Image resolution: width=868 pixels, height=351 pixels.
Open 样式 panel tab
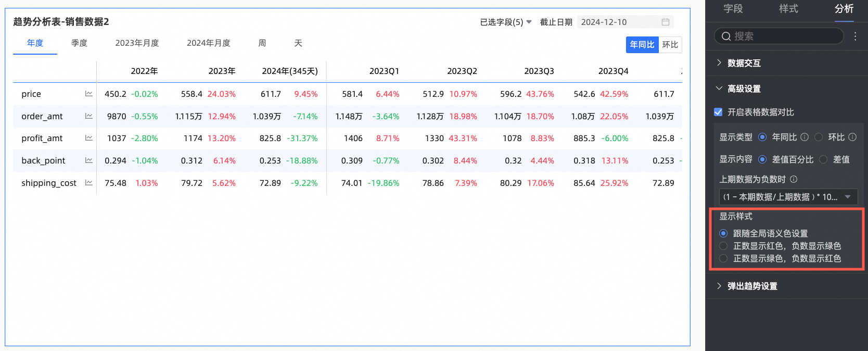pos(788,9)
